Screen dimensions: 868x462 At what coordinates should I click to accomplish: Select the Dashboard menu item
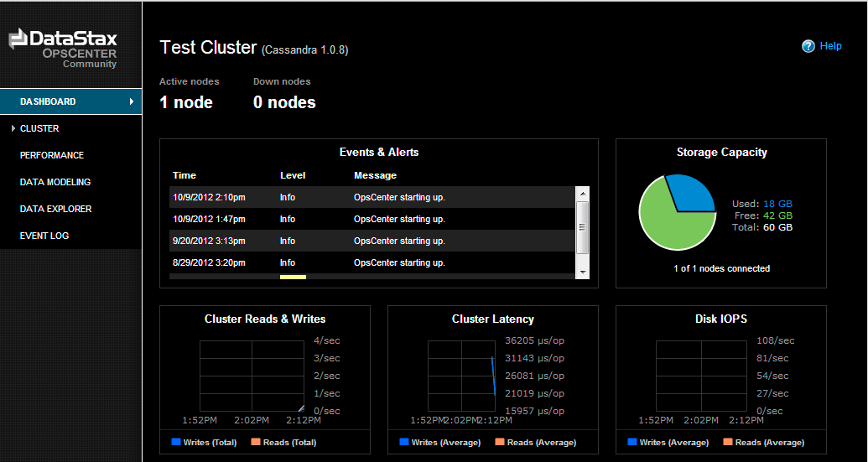tap(49, 101)
